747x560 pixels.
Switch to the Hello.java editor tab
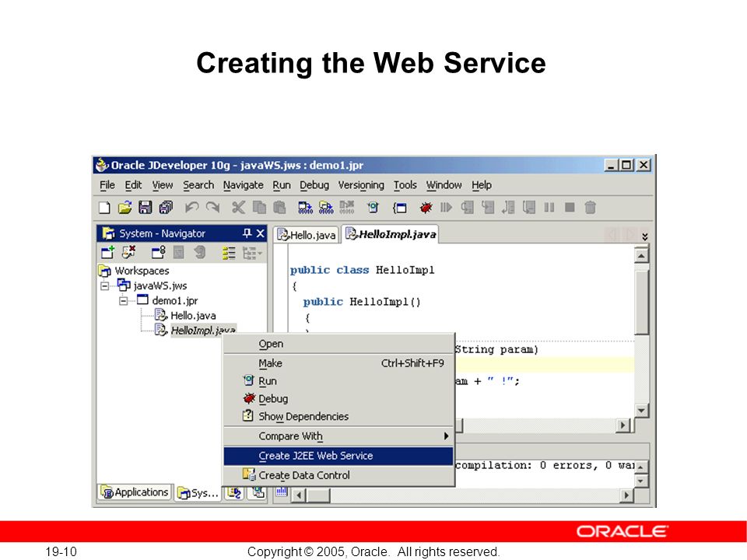click(307, 235)
